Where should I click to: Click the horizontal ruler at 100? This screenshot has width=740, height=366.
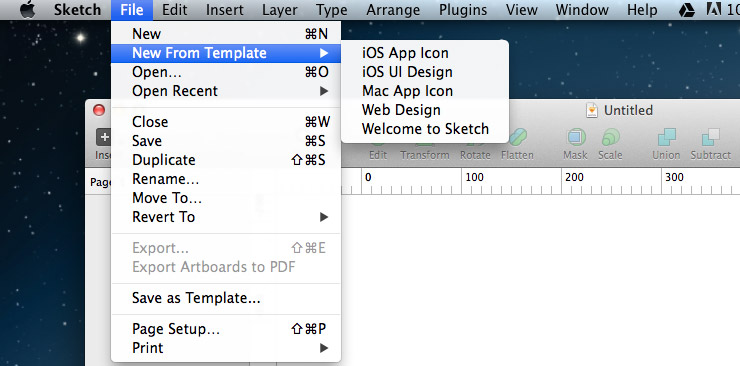475,177
